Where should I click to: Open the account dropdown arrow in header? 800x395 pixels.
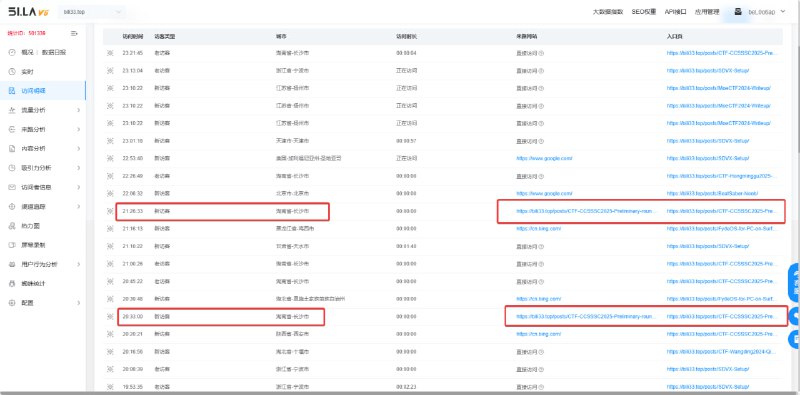(x=783, y=12)
